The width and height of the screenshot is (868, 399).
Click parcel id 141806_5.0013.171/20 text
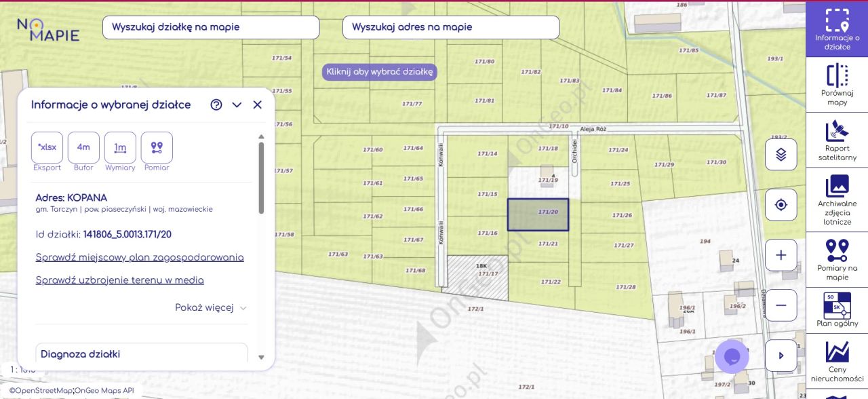(x=127, y=234)
